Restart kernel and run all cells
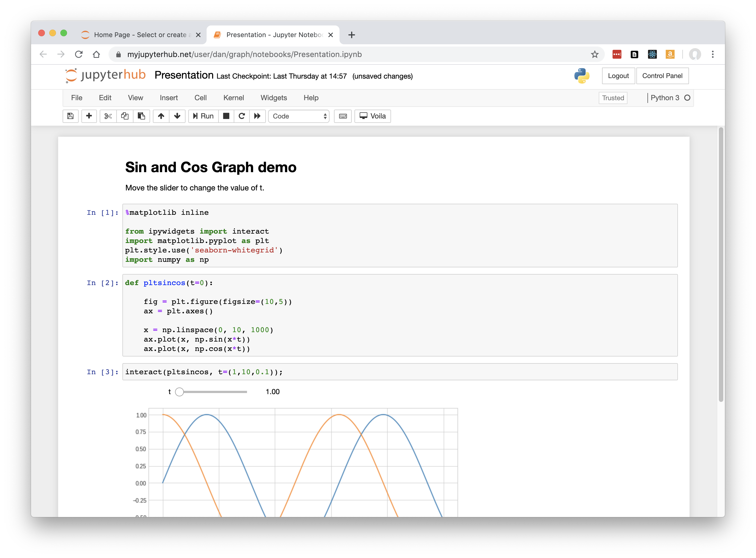 [x=258, y=116]
